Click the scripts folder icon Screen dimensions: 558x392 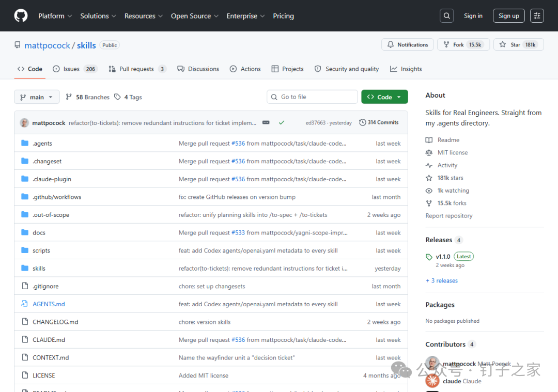tap(25, 250)
